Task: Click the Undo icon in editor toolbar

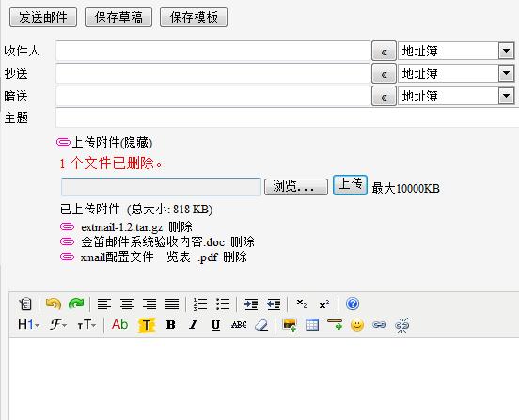Action: click(54, 303)
